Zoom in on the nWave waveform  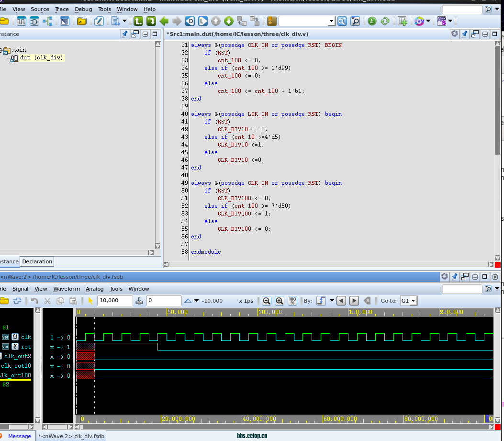coord(280,301)
